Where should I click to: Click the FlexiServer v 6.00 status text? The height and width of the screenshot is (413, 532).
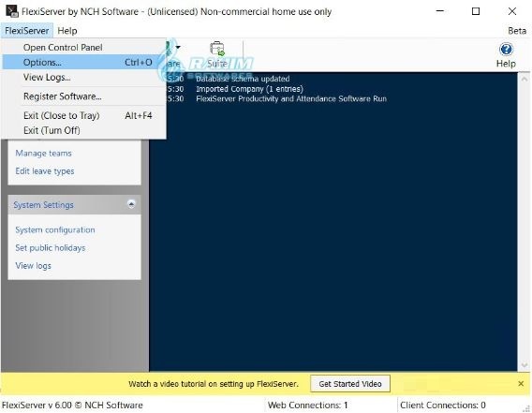tap(72, 406)
